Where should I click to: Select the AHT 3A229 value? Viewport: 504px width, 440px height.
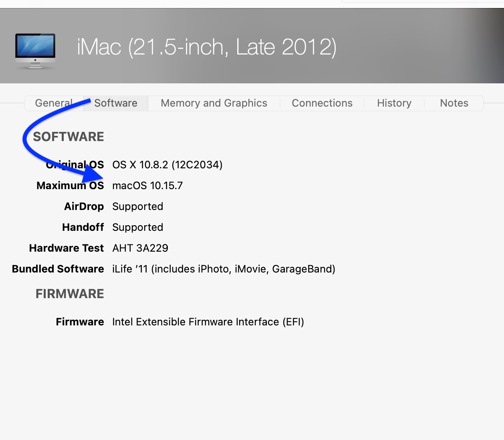click(x=140, y=248)
